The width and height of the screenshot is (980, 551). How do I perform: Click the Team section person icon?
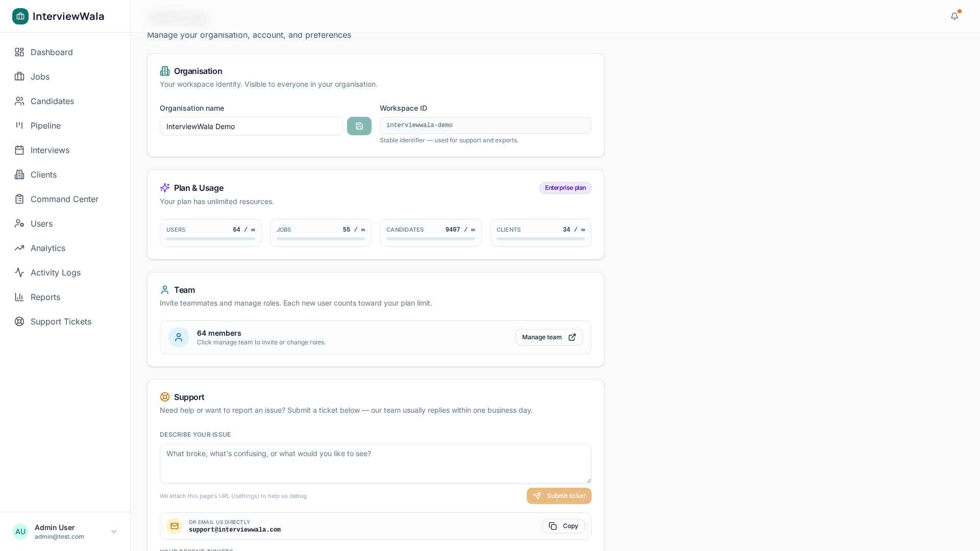click(165, 290)
